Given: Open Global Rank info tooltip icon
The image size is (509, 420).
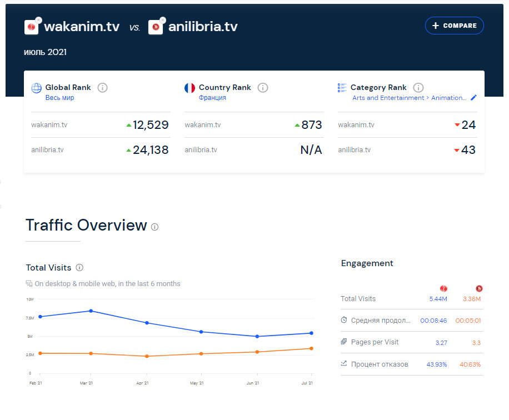Looking at the screenshot, I should click(102, 88).
